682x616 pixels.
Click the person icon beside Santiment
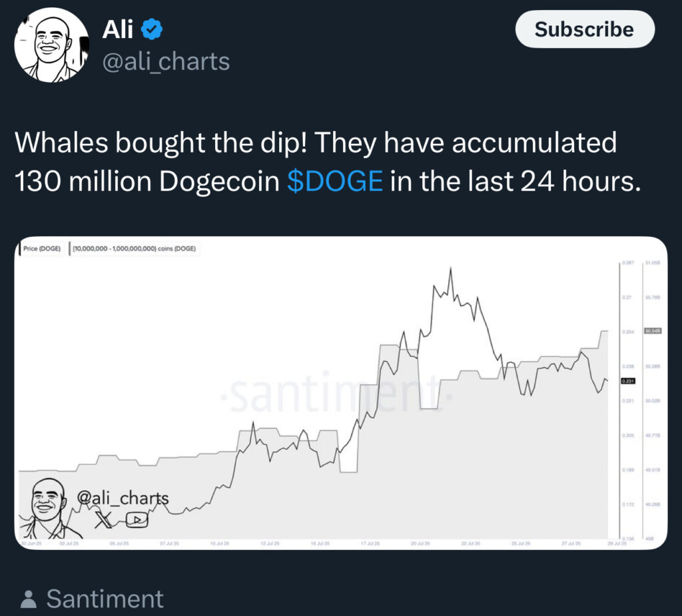click(x=29, y=599)
